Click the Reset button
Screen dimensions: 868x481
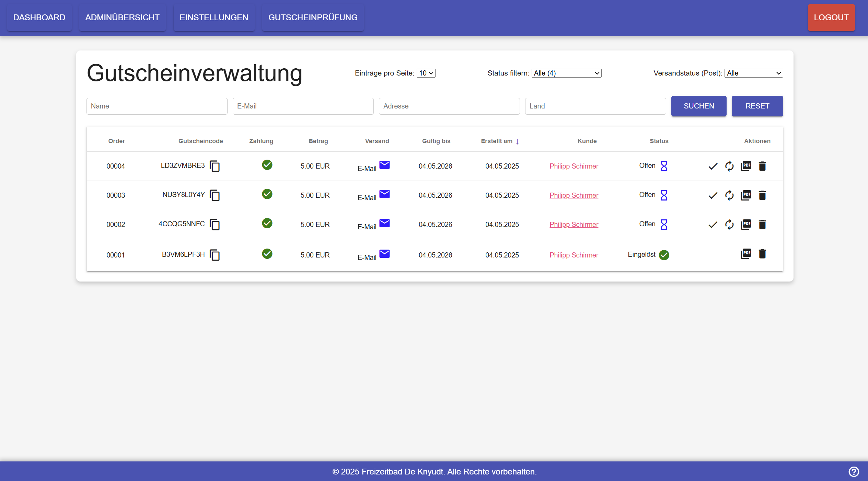pyautogui.click(x=757, y=106)
